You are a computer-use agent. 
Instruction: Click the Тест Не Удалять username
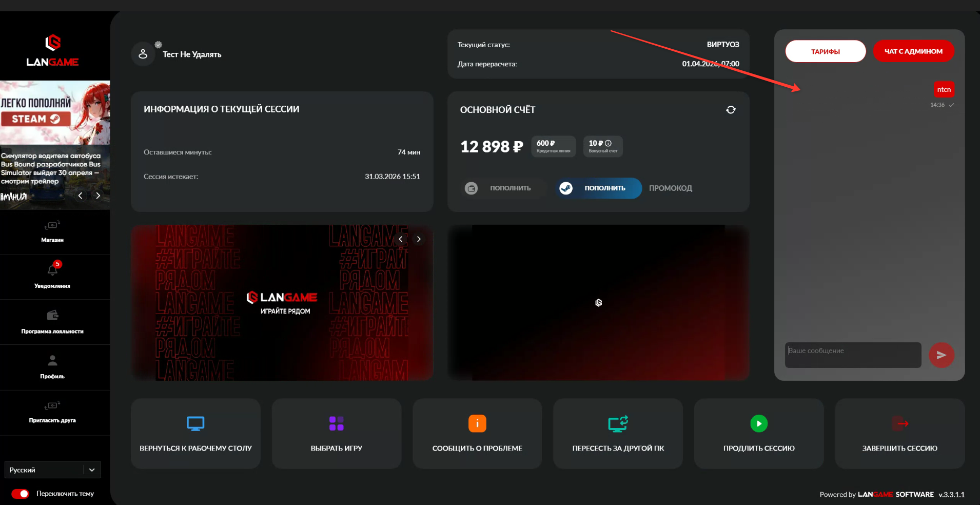click(x=192, y=54)
